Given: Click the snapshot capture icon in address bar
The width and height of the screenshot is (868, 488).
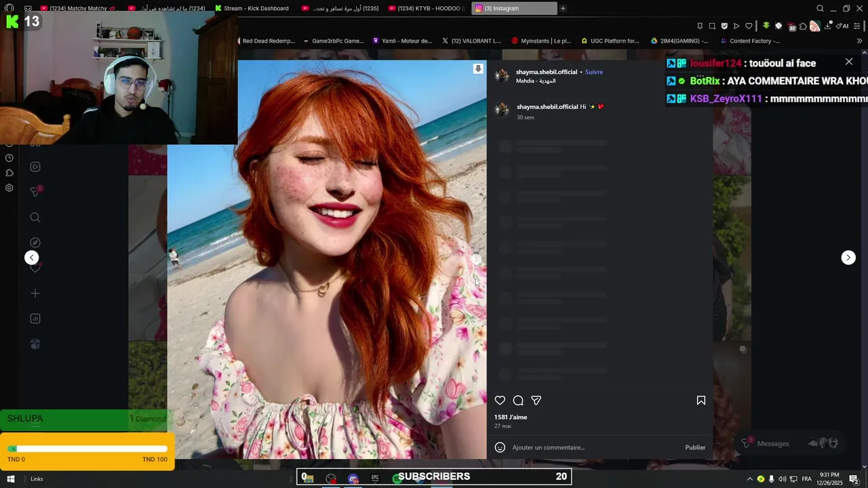Looking at the screenshot, I should tap(712, 26).
